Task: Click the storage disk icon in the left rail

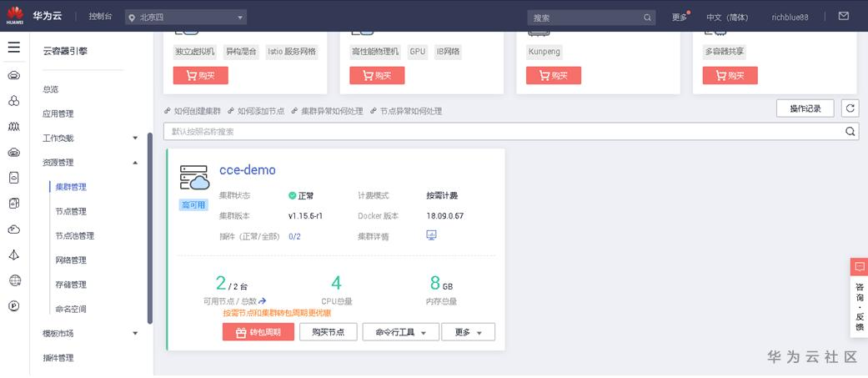Action: pyautogui.click(x=14, y=178)
